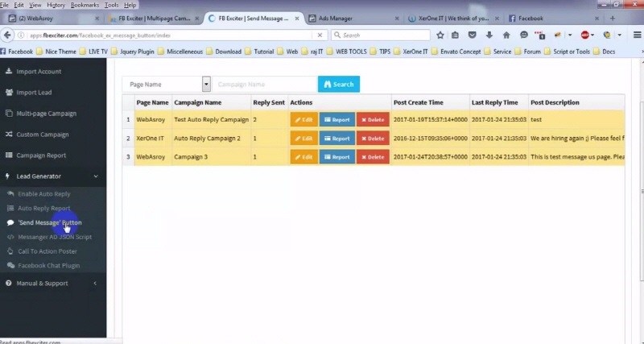Open the View menu
The height and width of the screenshot is (344, 644).
pyautogui.click(x=35, y=5)
